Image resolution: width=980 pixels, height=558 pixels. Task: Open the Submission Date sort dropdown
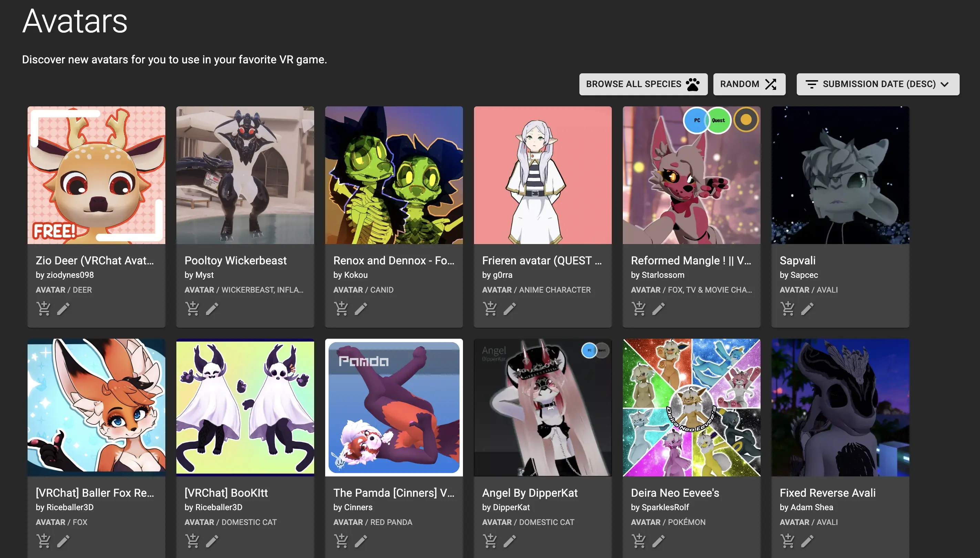pyautogui.click(x=878, y=84)
